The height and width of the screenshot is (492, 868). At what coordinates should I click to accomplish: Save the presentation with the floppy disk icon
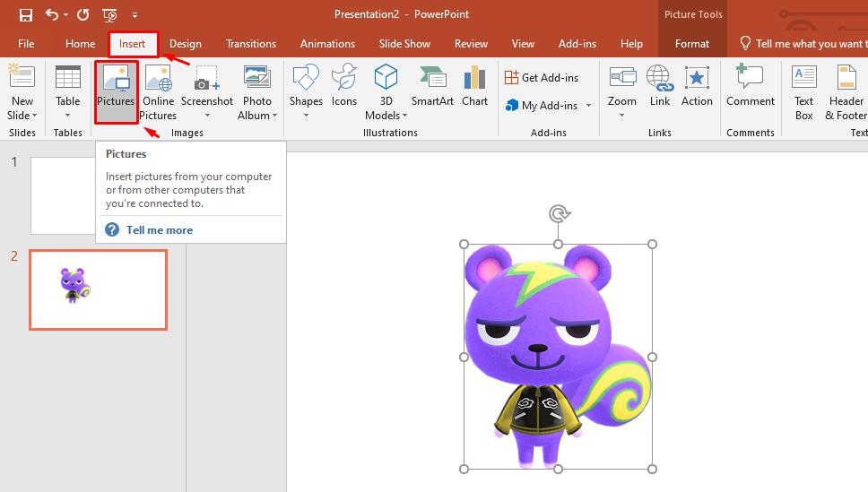tap(25, 15)
